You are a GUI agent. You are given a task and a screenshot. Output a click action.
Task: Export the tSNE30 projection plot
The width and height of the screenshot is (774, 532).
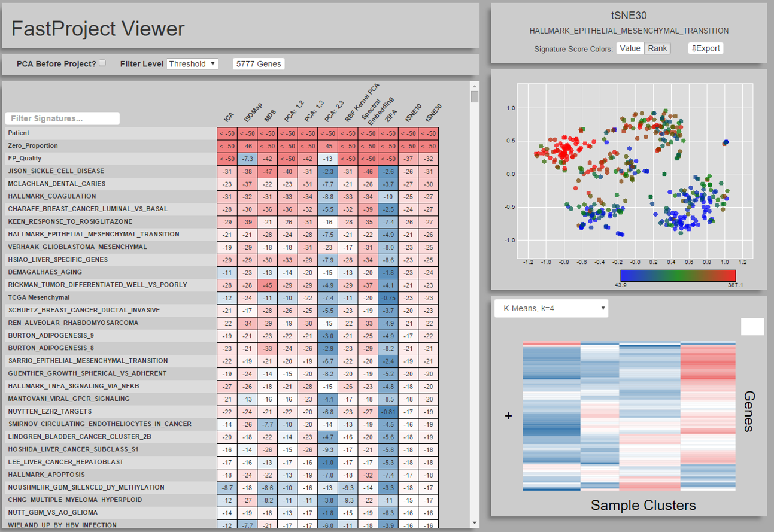(706, 48)
